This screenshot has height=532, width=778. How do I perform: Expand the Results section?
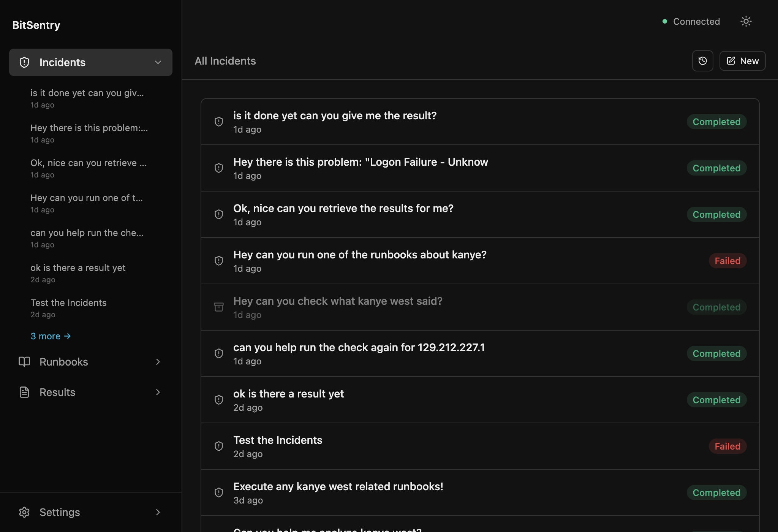click(x=158, y=392)
